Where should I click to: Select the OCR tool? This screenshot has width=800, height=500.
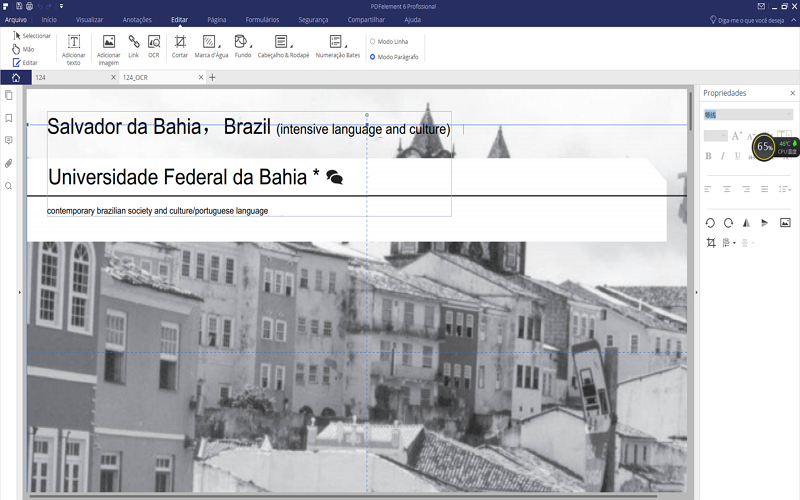tap(154, 47)
